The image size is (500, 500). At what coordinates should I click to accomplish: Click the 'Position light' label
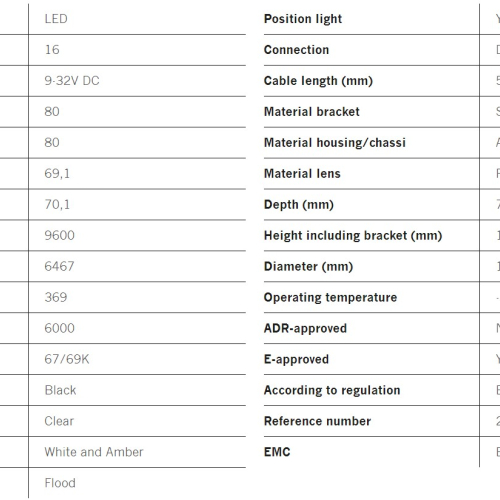[303, 19]
